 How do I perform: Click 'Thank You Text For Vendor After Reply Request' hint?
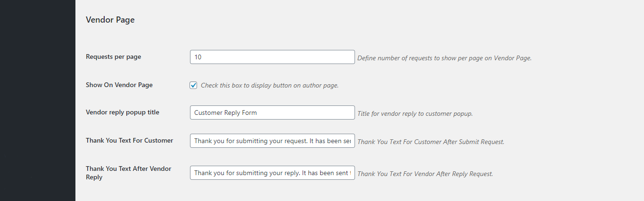425,174
